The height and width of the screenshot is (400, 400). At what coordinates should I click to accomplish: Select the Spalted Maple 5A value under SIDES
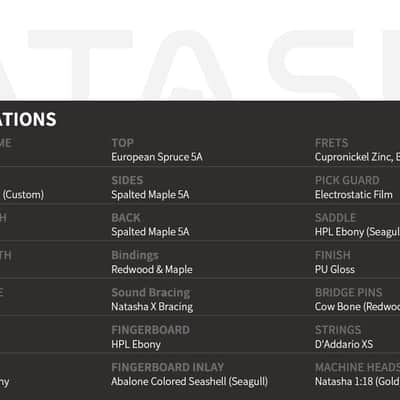click(x=150, y=195)
